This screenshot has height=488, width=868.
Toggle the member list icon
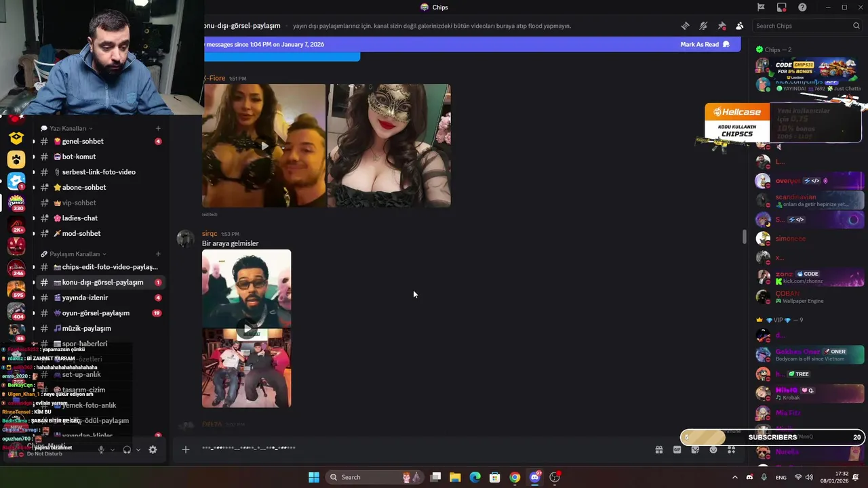(739, 26)
